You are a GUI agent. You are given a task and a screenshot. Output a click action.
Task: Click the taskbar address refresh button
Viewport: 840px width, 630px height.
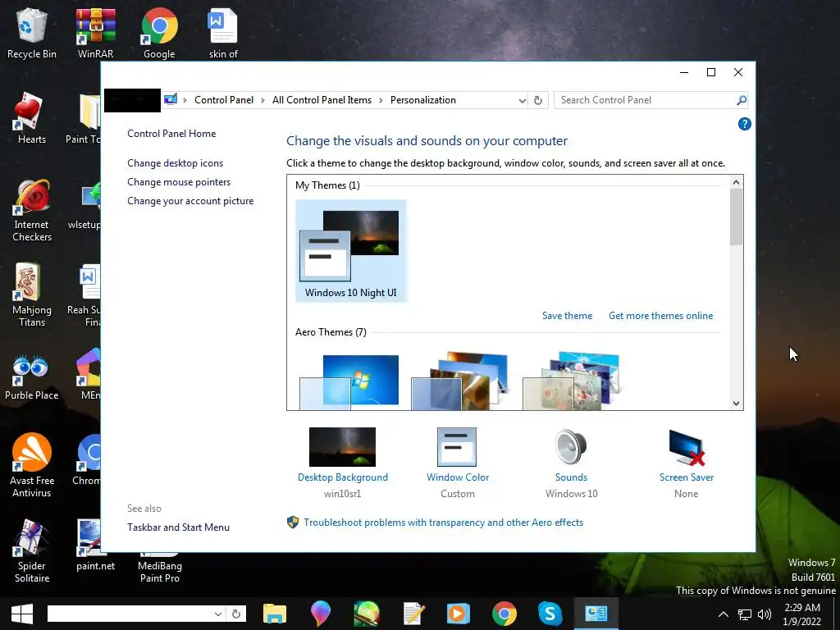(x=235, y=614)
